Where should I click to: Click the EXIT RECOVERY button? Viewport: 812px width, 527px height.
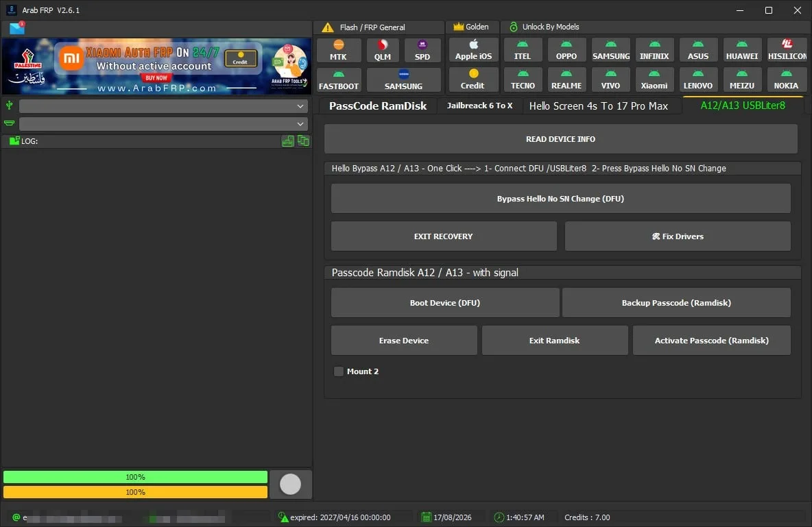point(444,236)
